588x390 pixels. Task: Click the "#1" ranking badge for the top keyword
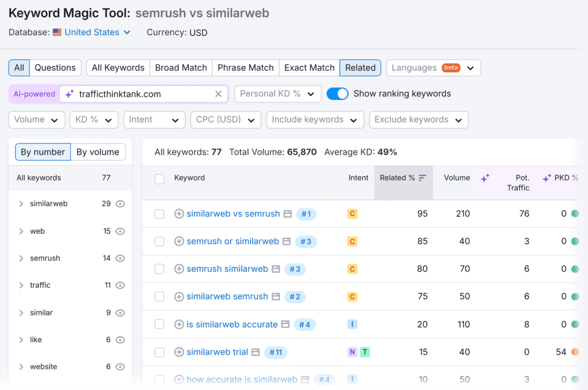[x=306, y=214]
